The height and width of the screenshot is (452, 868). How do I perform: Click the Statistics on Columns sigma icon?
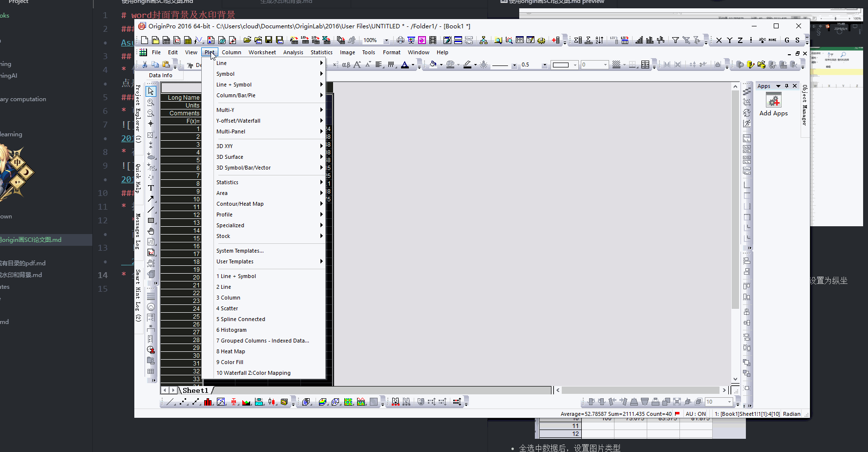[578, 40]
